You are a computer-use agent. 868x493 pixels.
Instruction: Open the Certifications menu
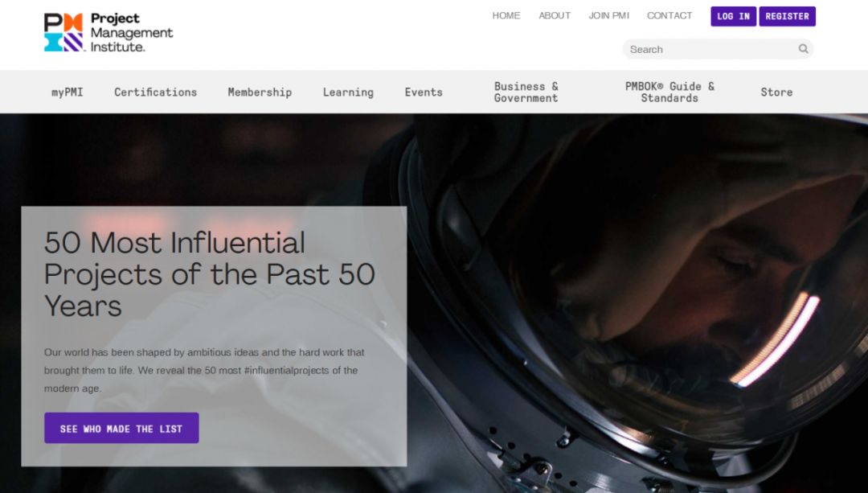(156, 92)
